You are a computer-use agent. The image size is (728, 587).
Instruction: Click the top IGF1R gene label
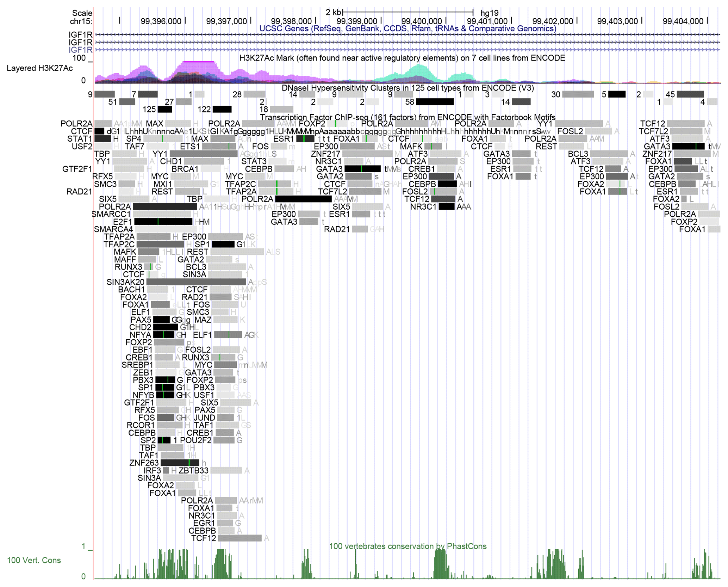(81, 35)
